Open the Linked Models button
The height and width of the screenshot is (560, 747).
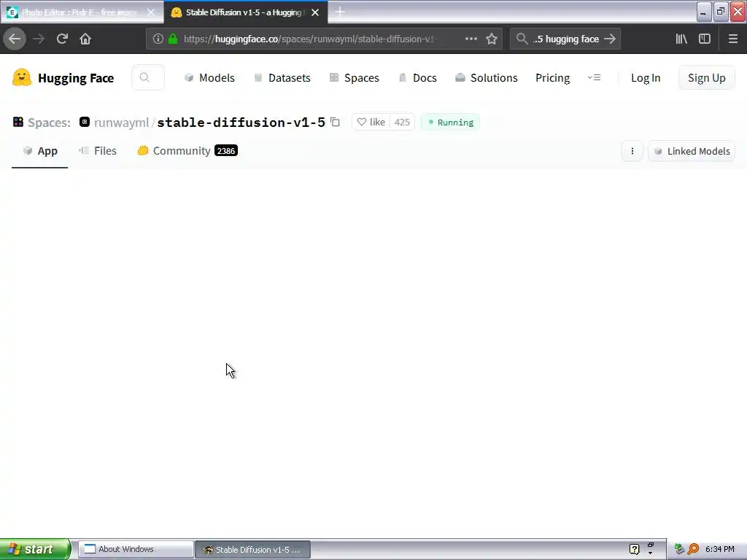692,151
